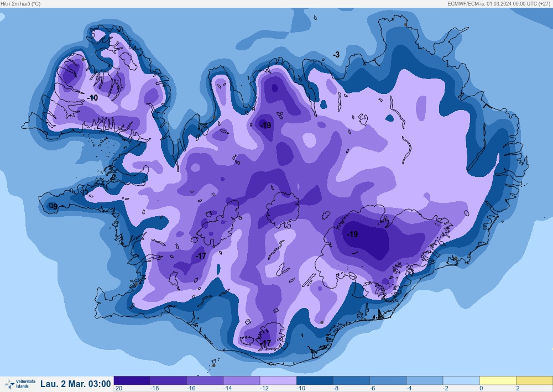
Task: Click the station dot in the northwest Westfjords
Action: click(84, 59)
